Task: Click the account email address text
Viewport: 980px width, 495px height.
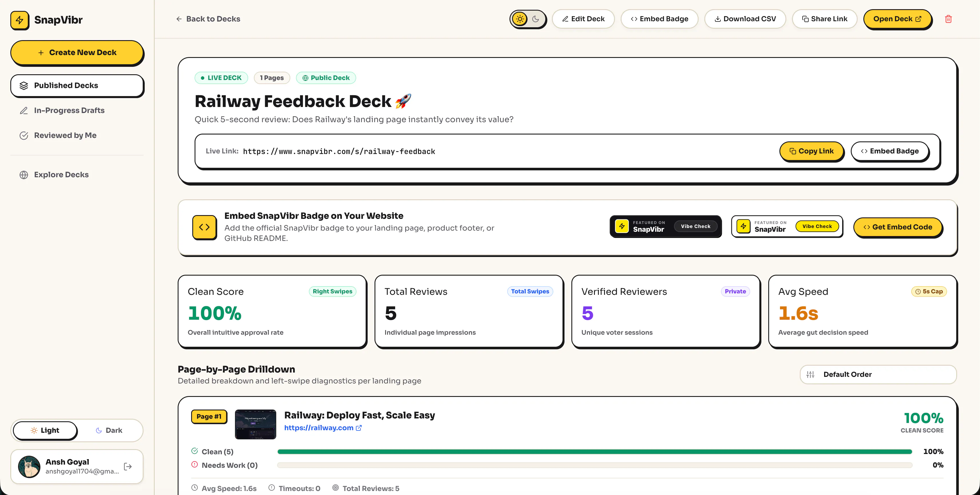Action: (82, 471)
